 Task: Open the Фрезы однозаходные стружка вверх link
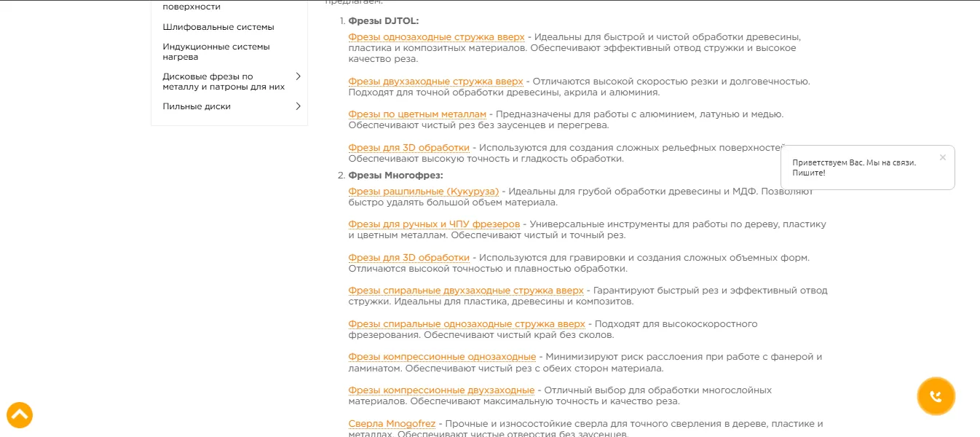click(x=436, y=37)
